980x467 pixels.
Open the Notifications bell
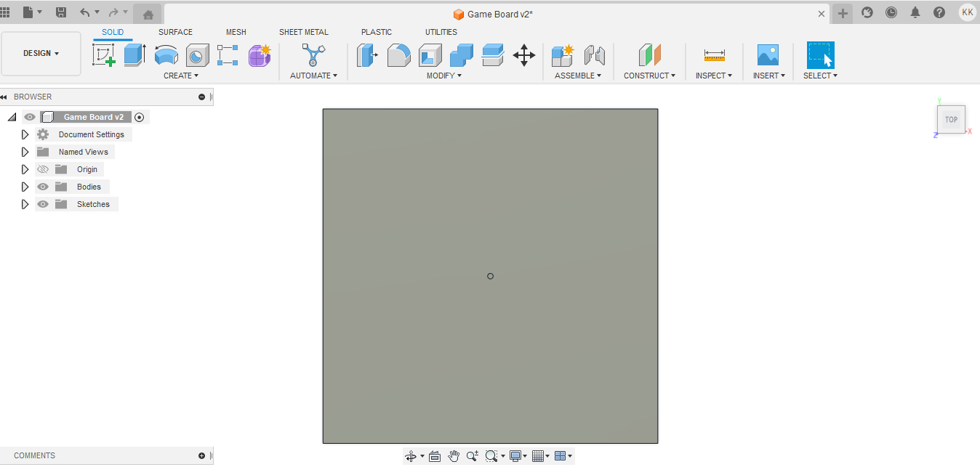tap(915, 12)
